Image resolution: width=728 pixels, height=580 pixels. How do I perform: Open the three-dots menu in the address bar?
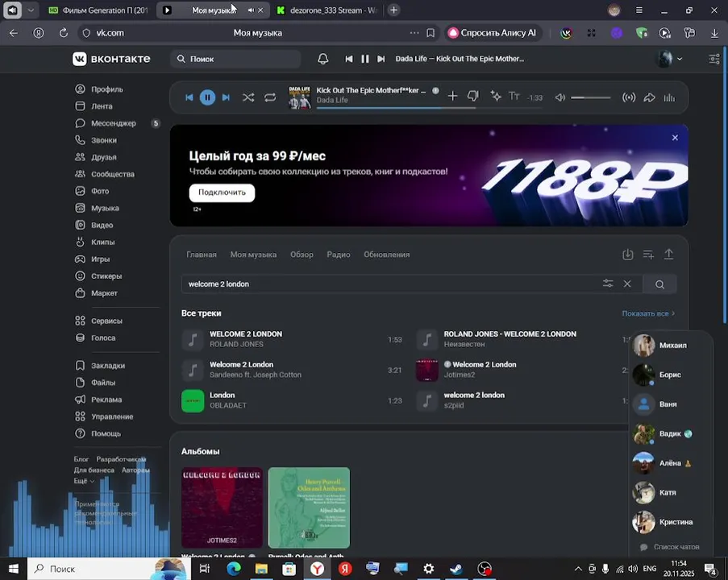pyautogui.click(x=414, y=33)
